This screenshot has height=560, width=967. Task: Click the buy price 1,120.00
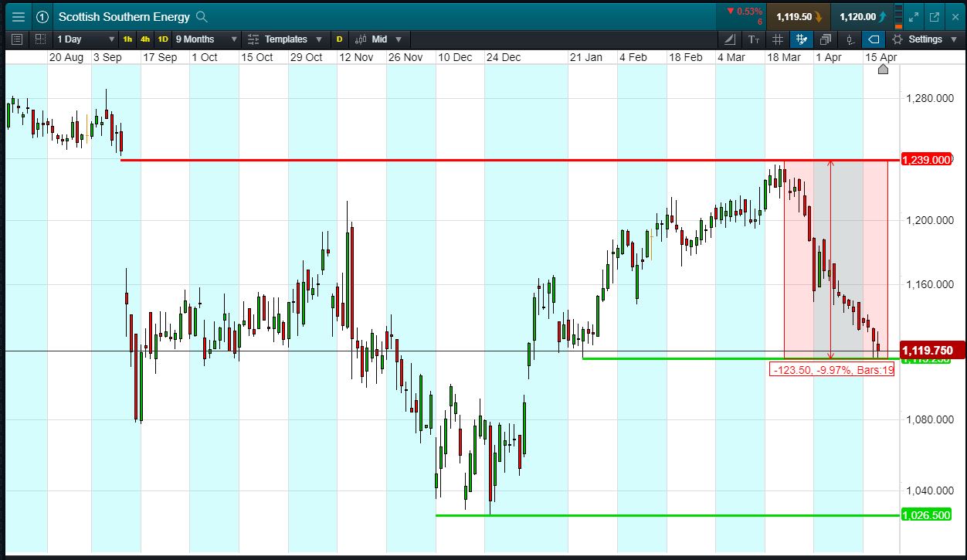click(863, 16)
